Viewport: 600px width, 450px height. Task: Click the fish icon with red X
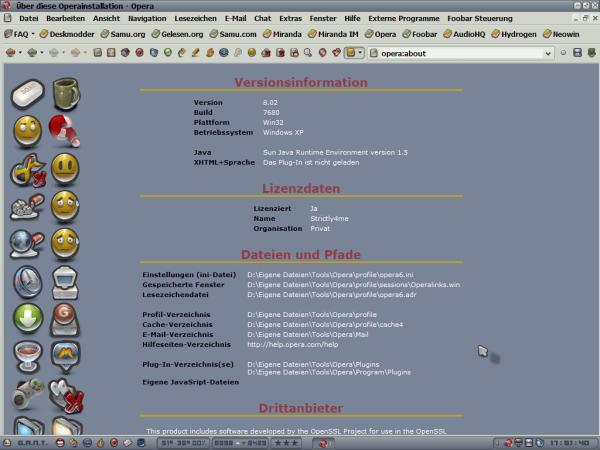click(28, 171)
